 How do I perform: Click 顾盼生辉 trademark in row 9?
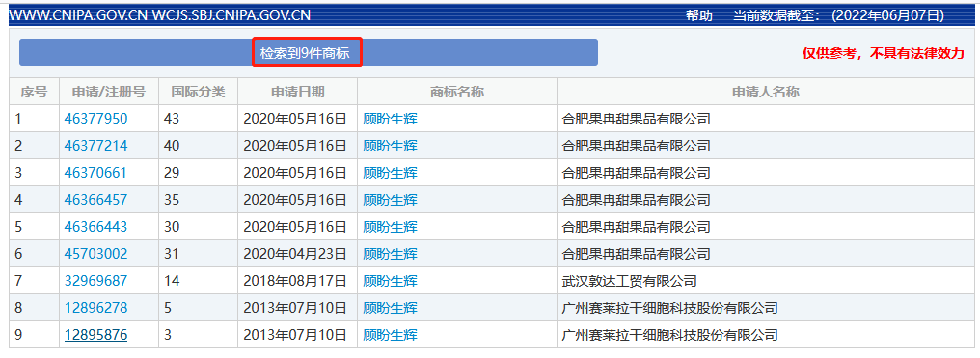[390, 335]
